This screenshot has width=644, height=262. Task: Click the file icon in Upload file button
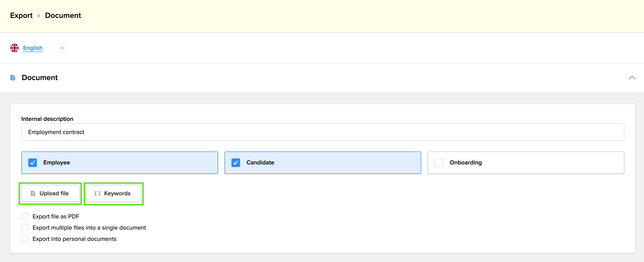33,193
